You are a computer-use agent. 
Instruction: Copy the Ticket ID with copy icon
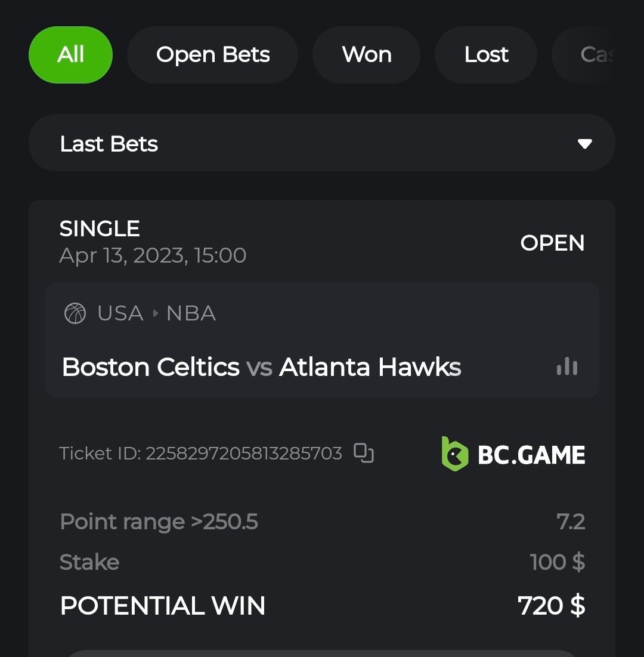coord(364,453)
